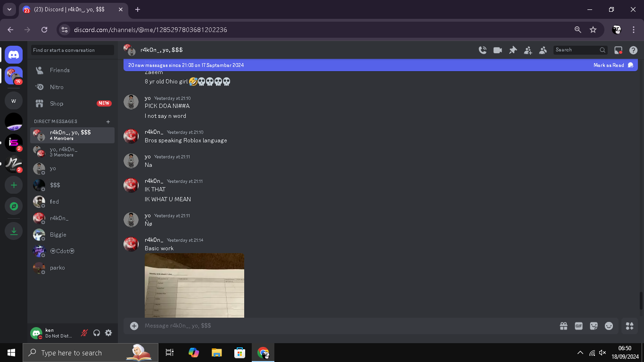644x362 pixels.
Task: Open Discord help icon
Action: (634, 50)
